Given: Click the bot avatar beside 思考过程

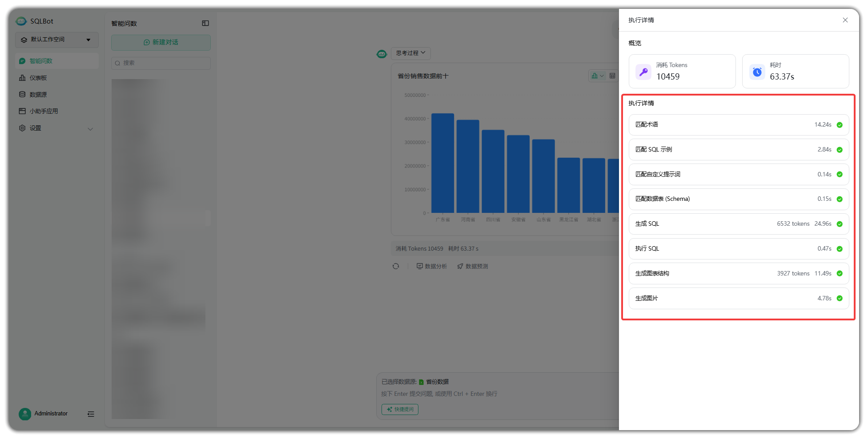Looking at the screenshot, I should [x=382, y=54].
